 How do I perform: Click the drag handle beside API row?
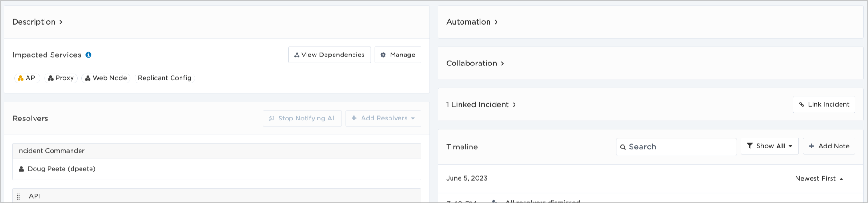[18, 196]
